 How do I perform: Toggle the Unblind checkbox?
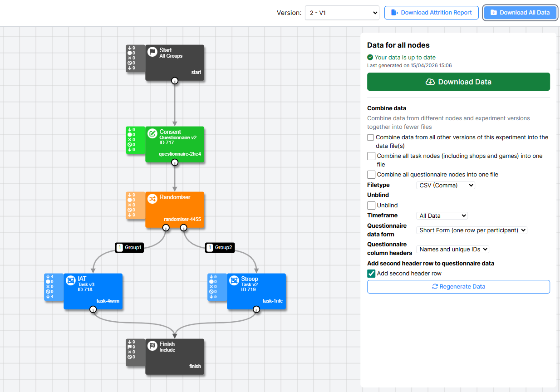pos(371,206)
